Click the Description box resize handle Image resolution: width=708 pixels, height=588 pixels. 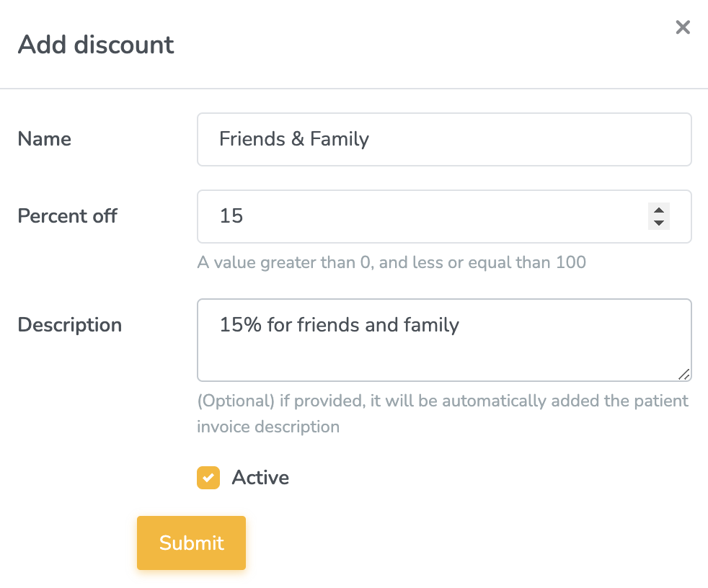pos(683,373)
